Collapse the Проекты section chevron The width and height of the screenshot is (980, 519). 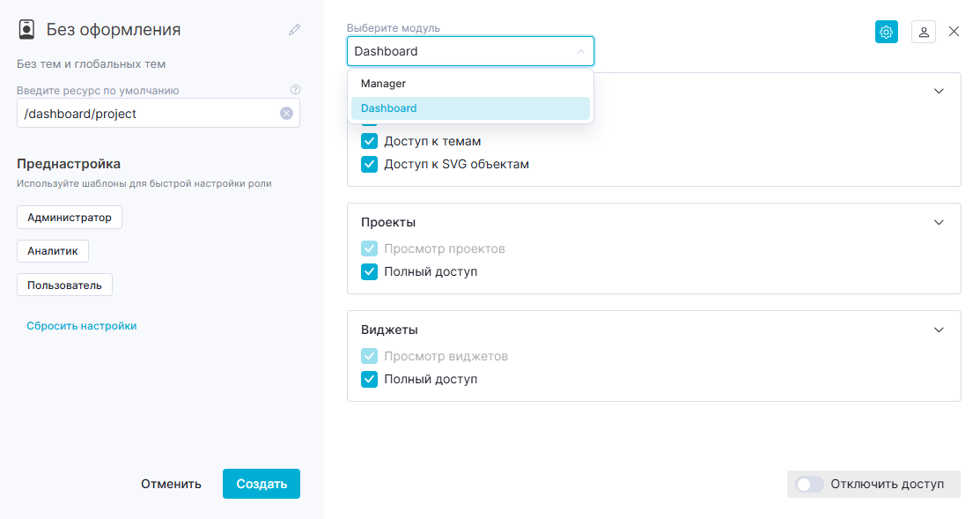click(x=939, y=222)
